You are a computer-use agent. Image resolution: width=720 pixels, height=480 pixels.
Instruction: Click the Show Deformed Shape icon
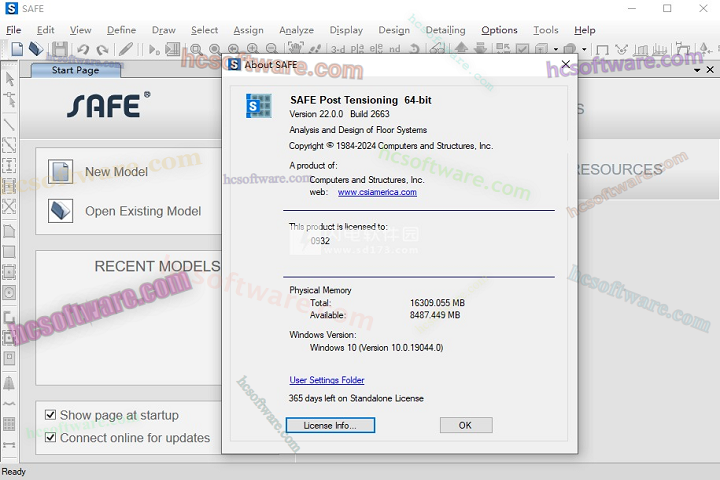coord(621,49)
